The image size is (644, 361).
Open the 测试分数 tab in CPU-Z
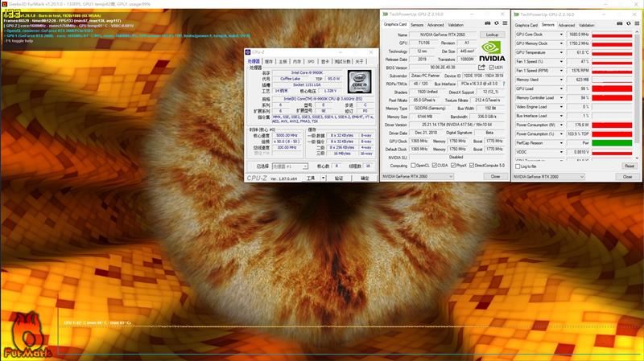[x=342, y=62]
